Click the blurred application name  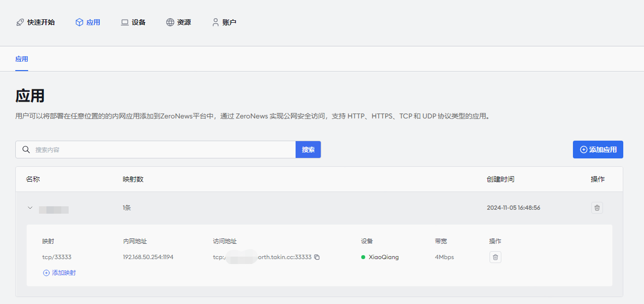click(x=54, y=210)
